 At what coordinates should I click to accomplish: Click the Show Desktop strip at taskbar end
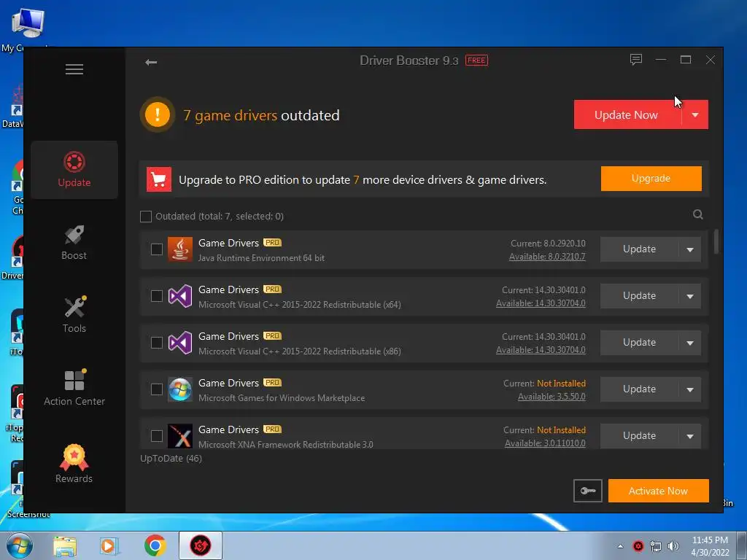pos(742,545)
